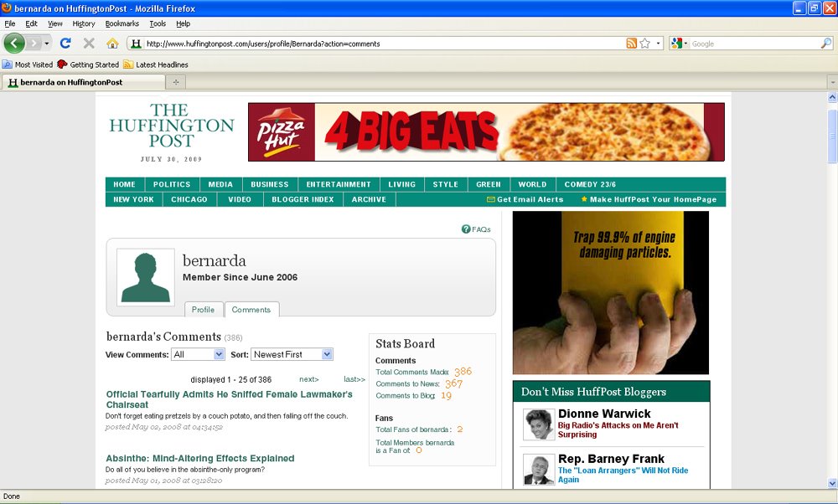Viewport: 838px width, 504px height.
Task: Click Get Email Alerts
Action: point(525,199)
